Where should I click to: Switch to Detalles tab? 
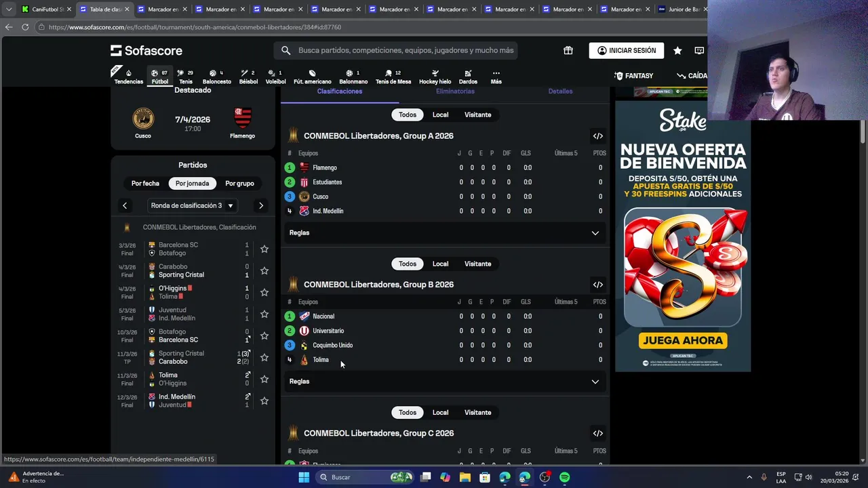(x=560, y=91)
